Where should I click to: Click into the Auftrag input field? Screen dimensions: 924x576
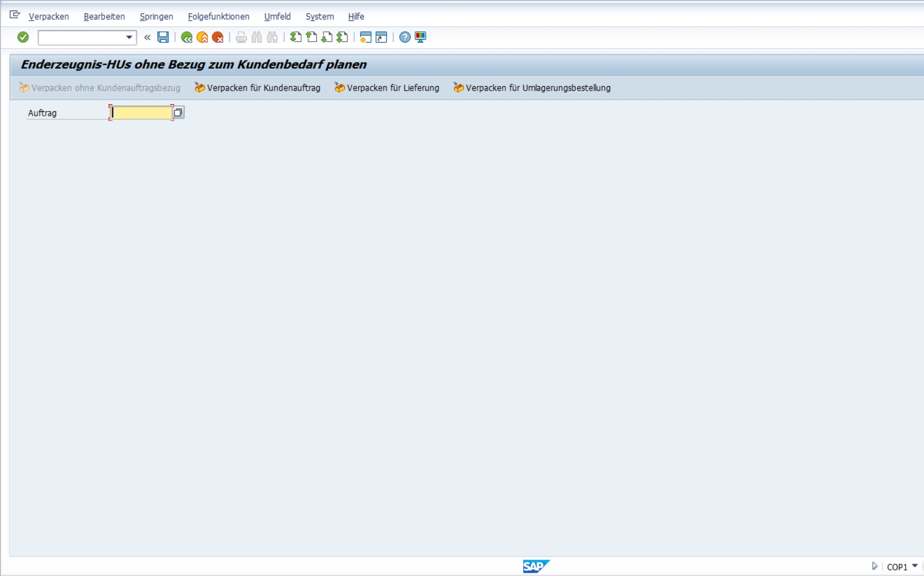pyautogui.click(x=141, y=113)
